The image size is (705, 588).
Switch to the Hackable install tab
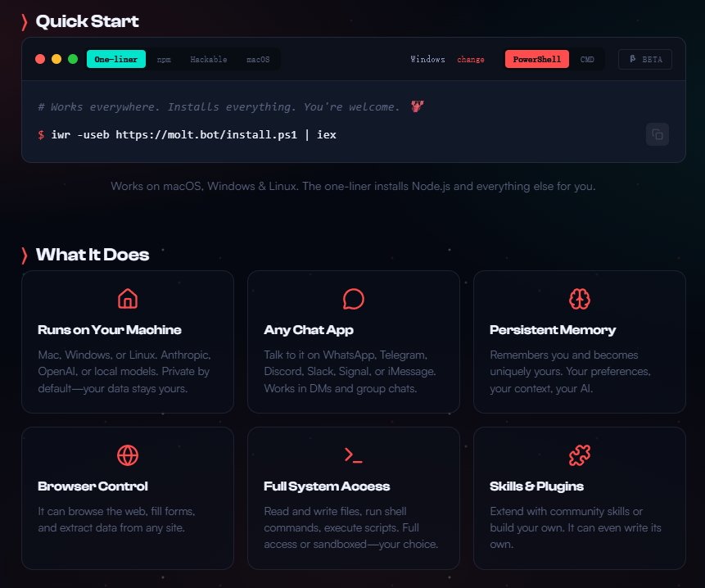coord(209,59)
